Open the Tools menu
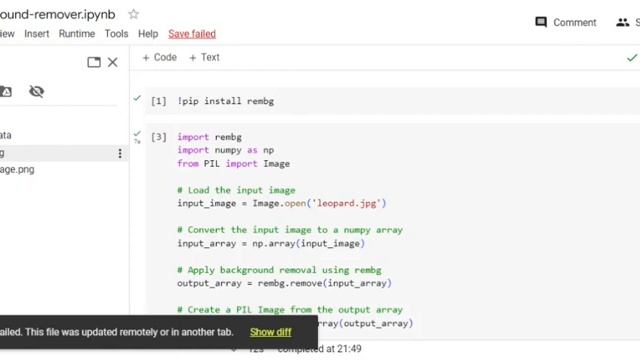Screen dimensions: 640x360 tap(116, 34)
